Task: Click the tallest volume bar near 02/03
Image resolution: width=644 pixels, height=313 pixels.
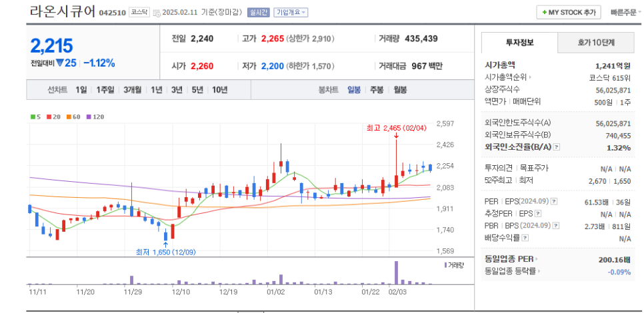Action: point(397,272)
